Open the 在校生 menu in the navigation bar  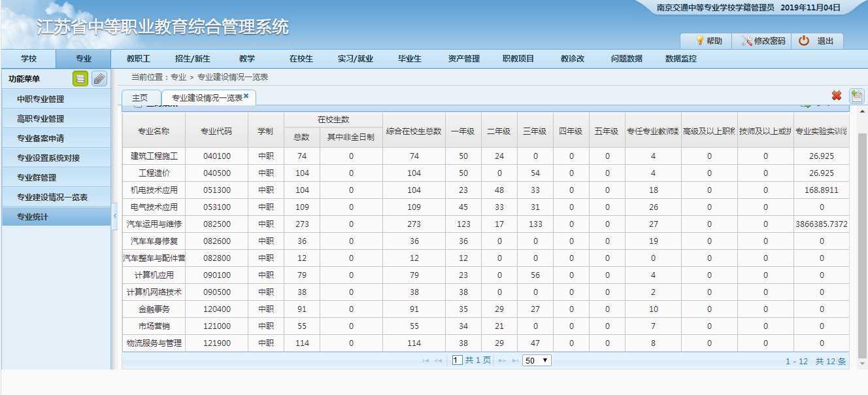click(x=301, y=59)
